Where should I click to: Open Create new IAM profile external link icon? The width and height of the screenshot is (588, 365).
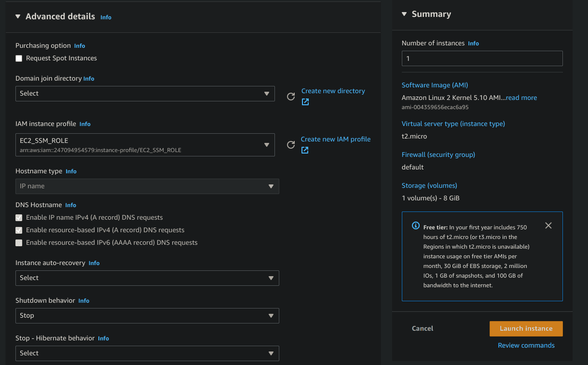tap(305, 150)
